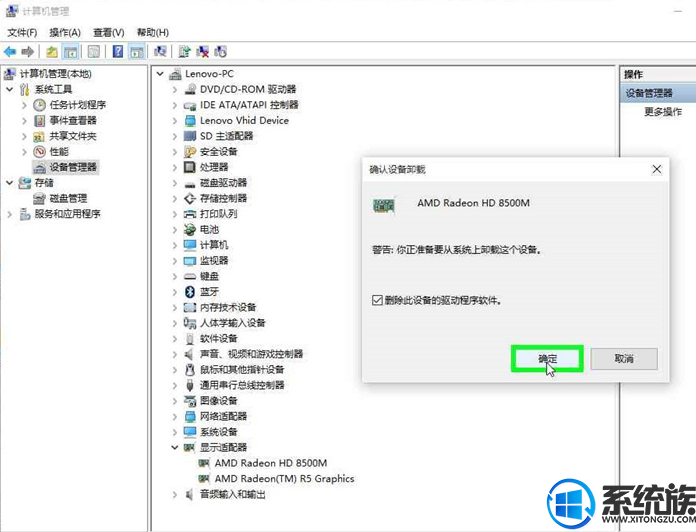Viewport: 696px width, 532px height.
Task: Select the SD 主适配器 entry
Action: click(x=226, y=136)
